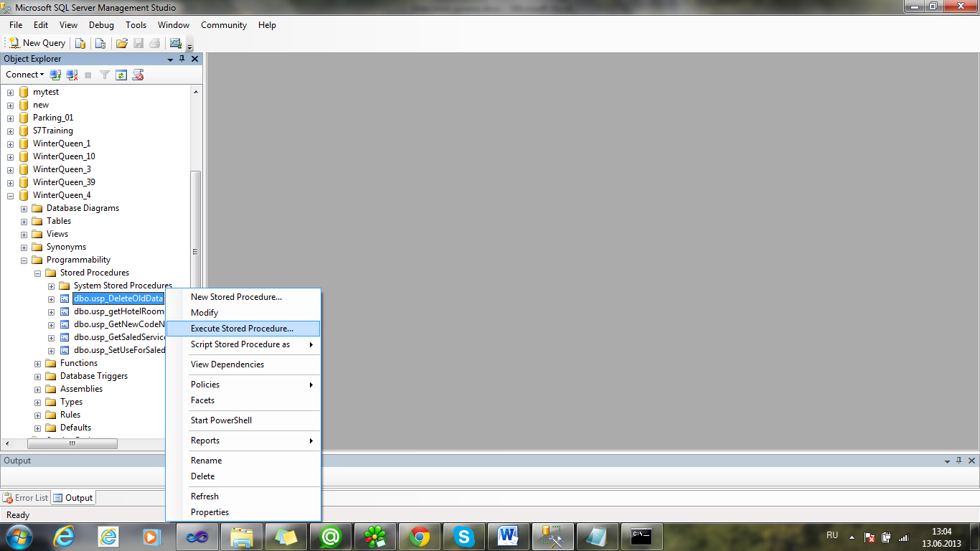Select the Views folder icon
Screen dimensions: 980x551
pyautogui.click(x=37, y=234)
